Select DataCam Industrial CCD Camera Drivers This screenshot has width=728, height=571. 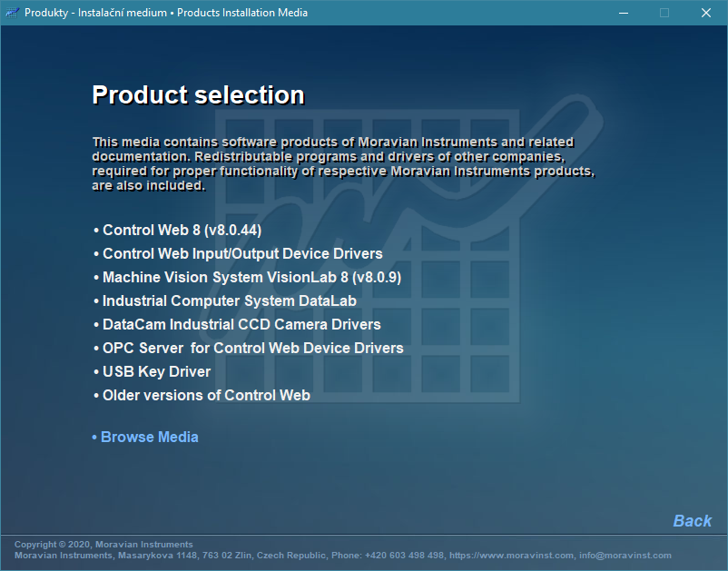pos(241,324)
